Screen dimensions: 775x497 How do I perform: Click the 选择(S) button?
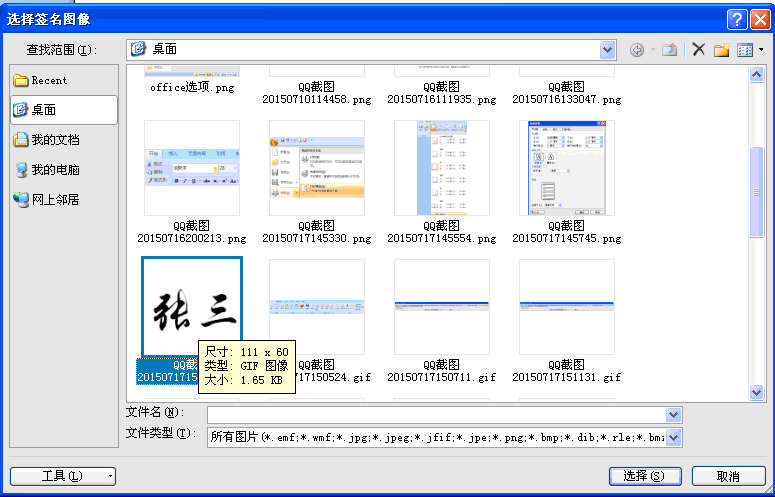pos(645,476)
